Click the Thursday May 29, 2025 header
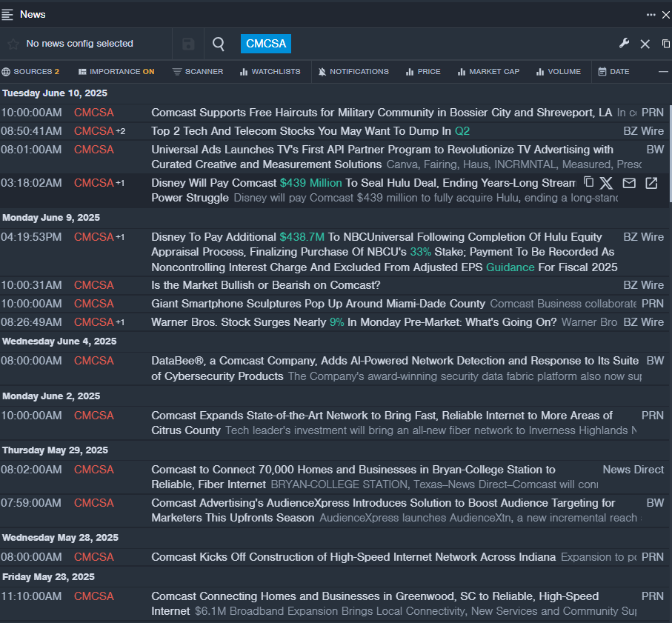672x623 pixels. [56, 450]
